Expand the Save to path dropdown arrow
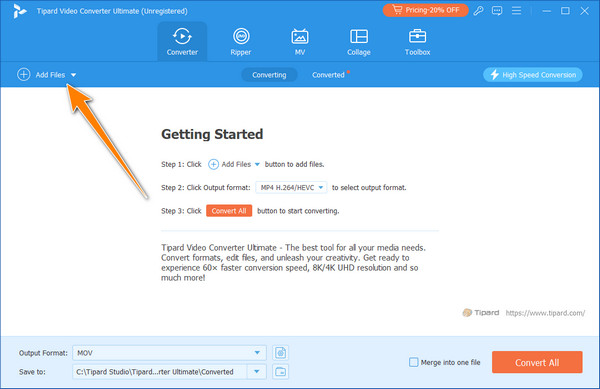The image size is (600, 389). [257, 372]
